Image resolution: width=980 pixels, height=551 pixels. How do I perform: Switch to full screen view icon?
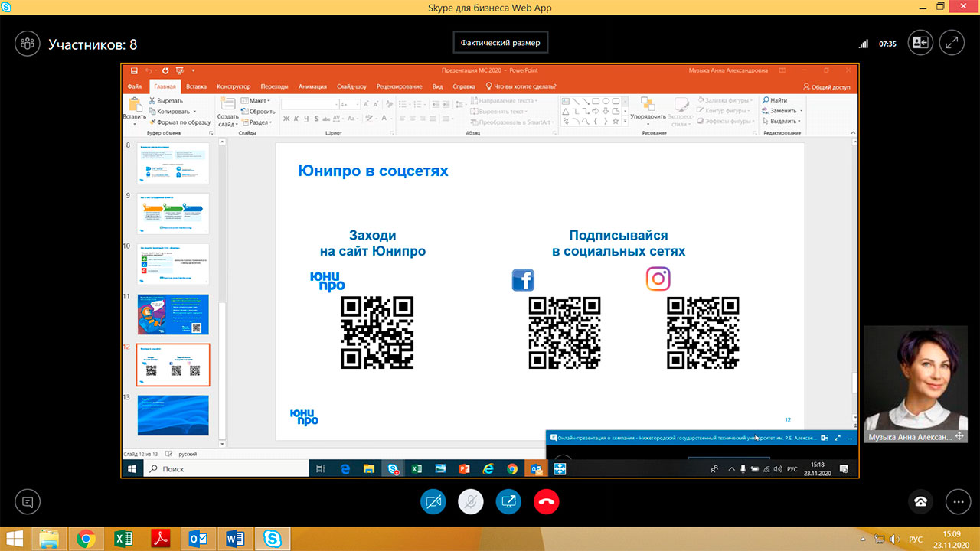[952, 43]
